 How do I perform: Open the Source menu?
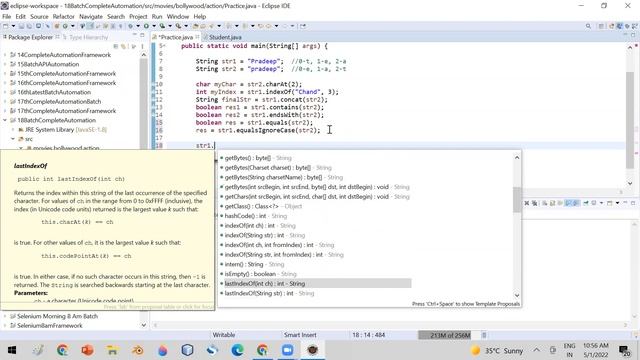click(x=39, y=16)
